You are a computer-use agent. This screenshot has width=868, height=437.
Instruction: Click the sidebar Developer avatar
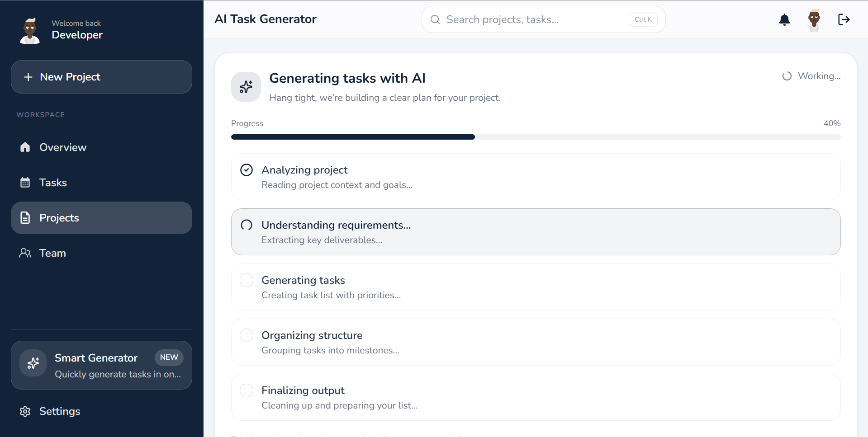click(x=30, y=31)
